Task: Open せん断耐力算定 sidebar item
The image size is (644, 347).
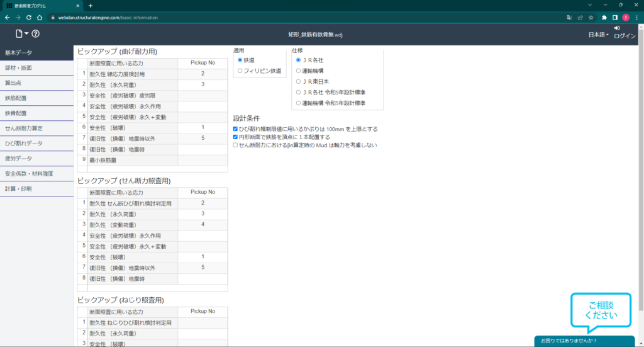Action: 36,128
